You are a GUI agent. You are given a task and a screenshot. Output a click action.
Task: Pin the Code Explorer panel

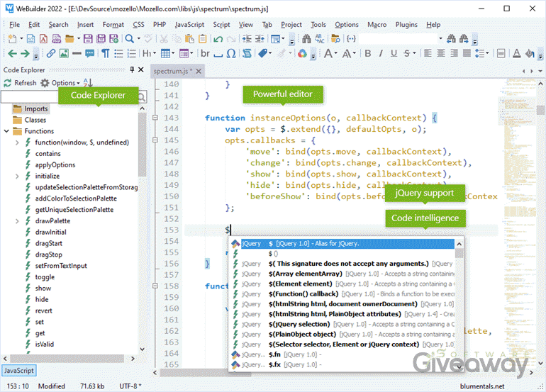[x=131, y=69]
